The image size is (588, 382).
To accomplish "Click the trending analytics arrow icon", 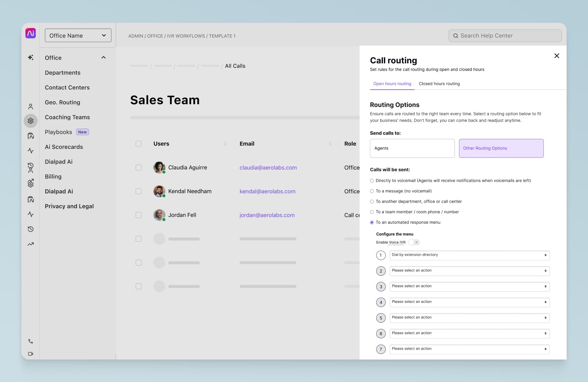I will [31, 244].
